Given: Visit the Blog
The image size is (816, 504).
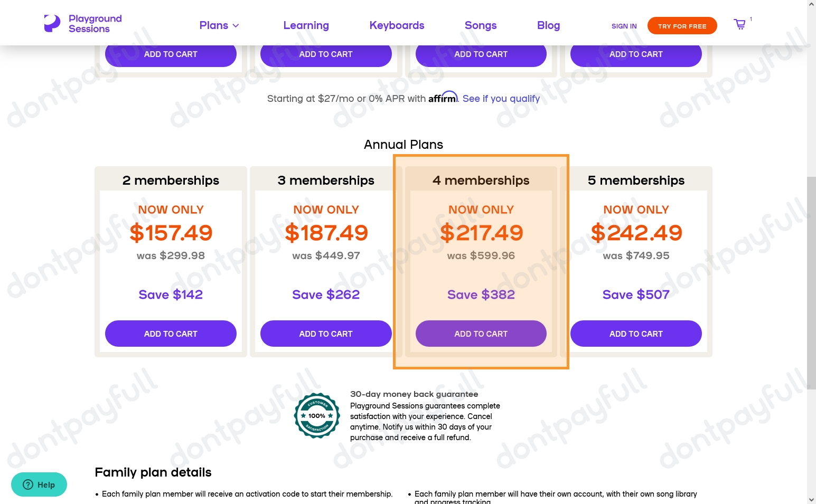Looking at the screenshot, I should 548,25.
